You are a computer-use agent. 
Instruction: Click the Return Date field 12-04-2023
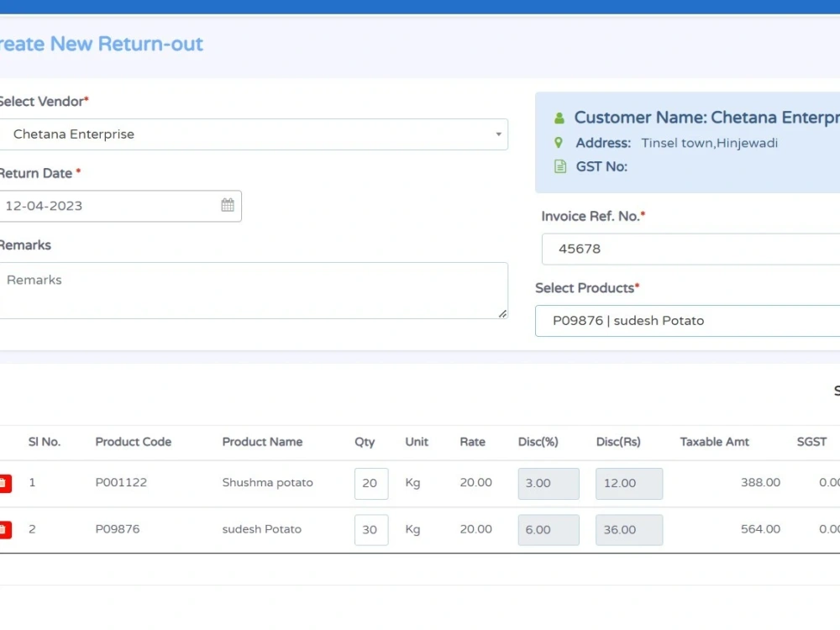point(120,207)
